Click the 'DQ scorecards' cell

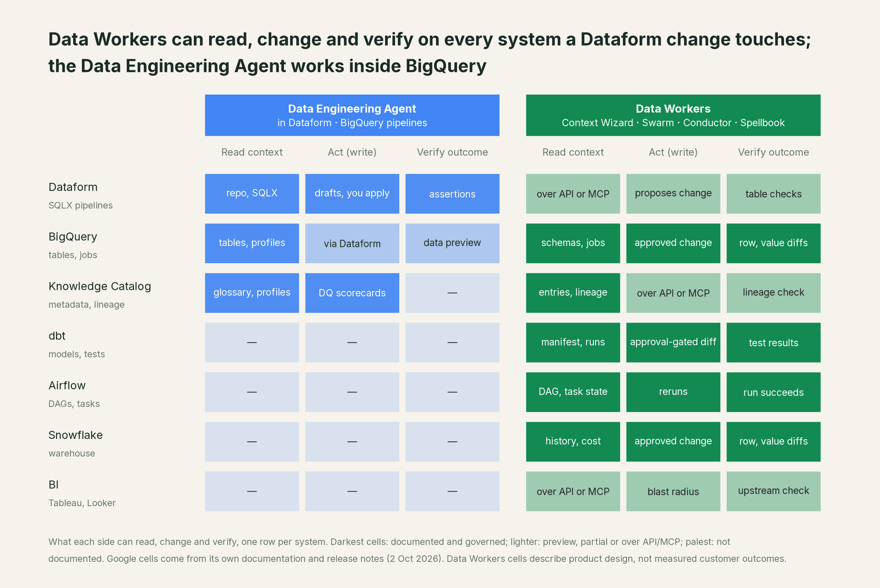pos(352,293)
